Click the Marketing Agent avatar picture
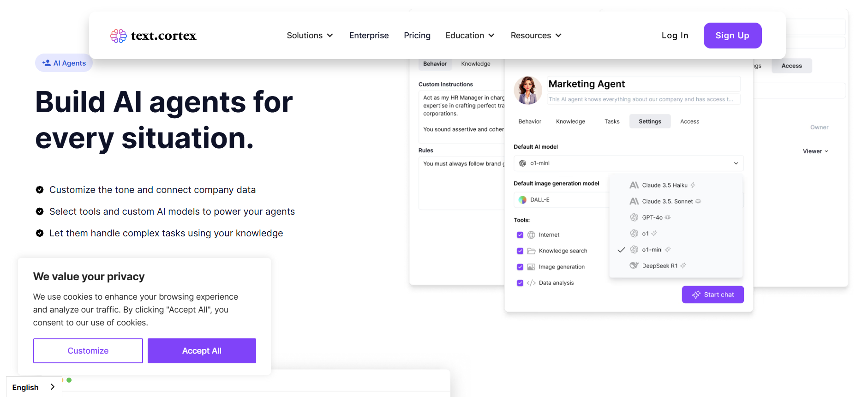868x397 pixels. [x=528, y=90]
